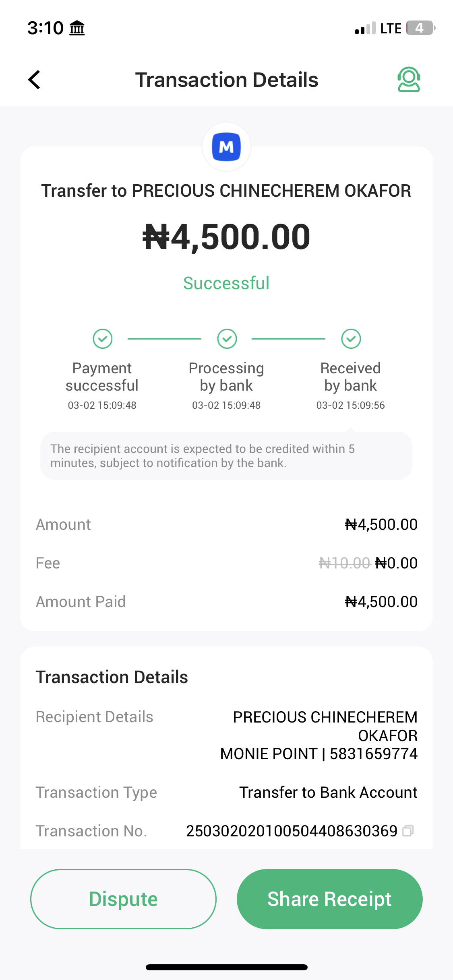Select the Transaction No. value

[292, 831]
